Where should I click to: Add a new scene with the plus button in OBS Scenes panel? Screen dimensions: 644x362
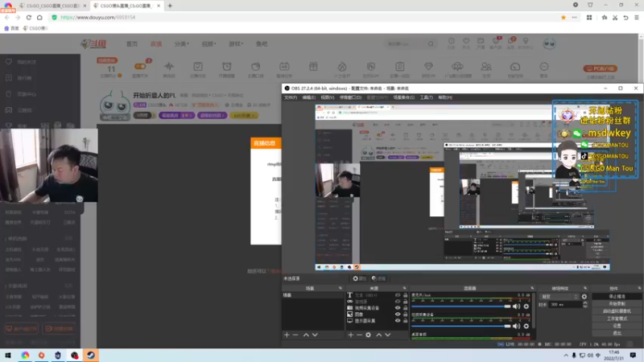(x=287, y=335)
